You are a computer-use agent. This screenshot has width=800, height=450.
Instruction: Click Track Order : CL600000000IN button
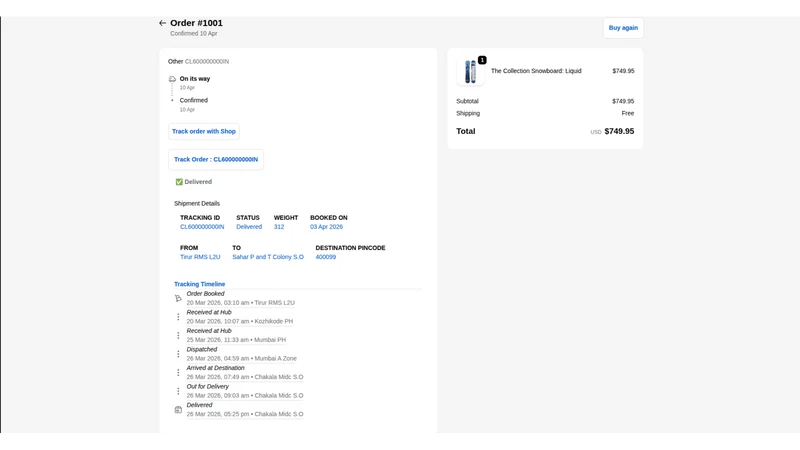point(216,159)
